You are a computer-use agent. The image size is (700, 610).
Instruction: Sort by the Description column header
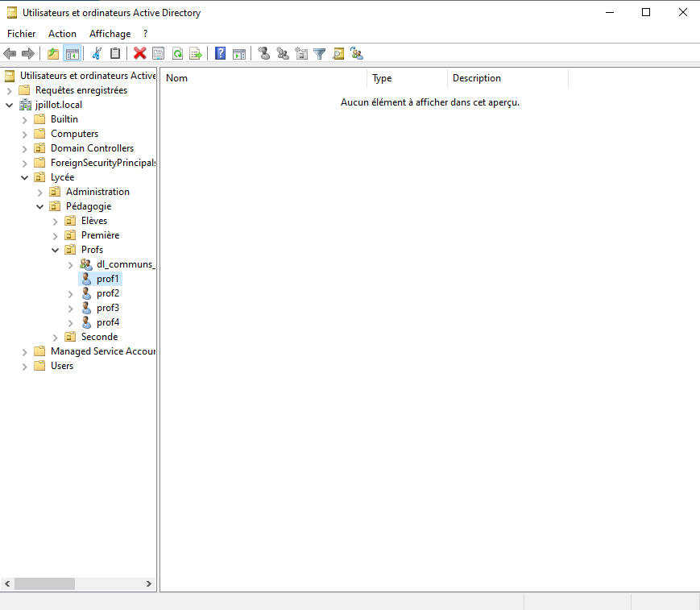[x=507, y=78]
